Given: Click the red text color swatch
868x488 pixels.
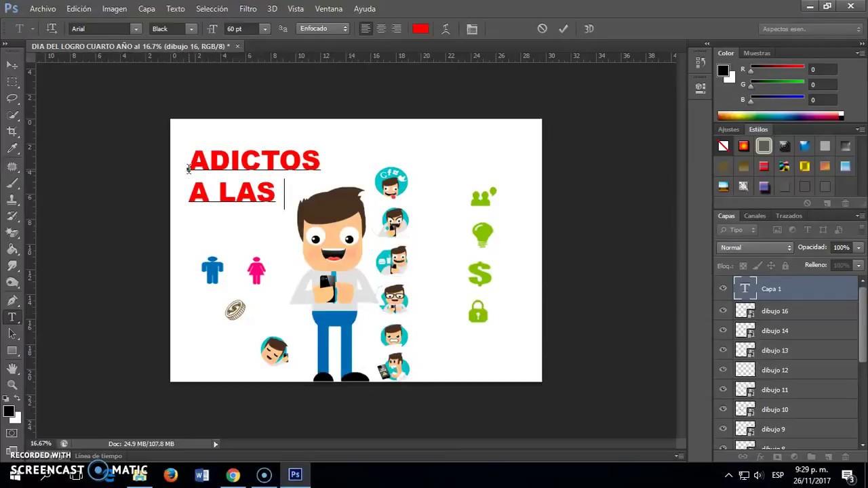Looking at the screenshot, I should click(x=420, y=28).
